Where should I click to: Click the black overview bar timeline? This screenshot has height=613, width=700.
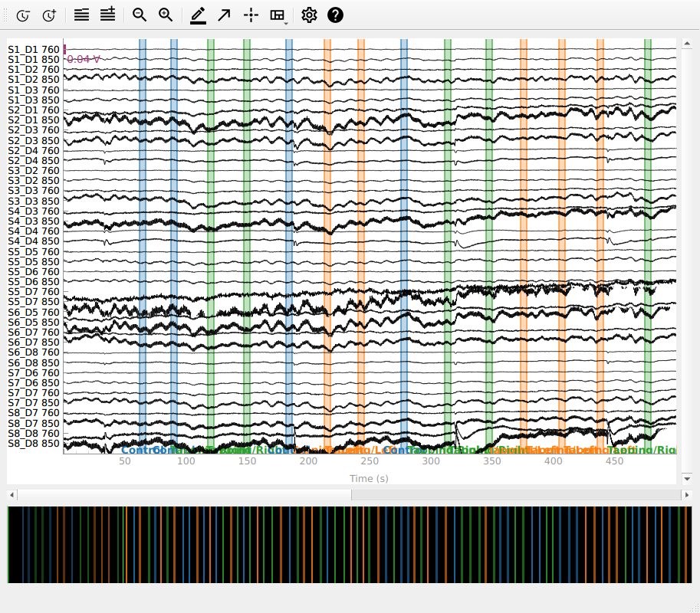pyautogui.click(x=349, y=544)
